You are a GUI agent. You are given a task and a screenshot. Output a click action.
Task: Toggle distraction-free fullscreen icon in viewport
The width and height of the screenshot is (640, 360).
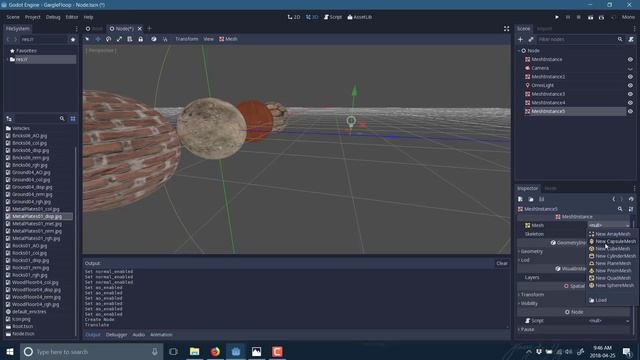pyautogui.click(x=507, y=29)
